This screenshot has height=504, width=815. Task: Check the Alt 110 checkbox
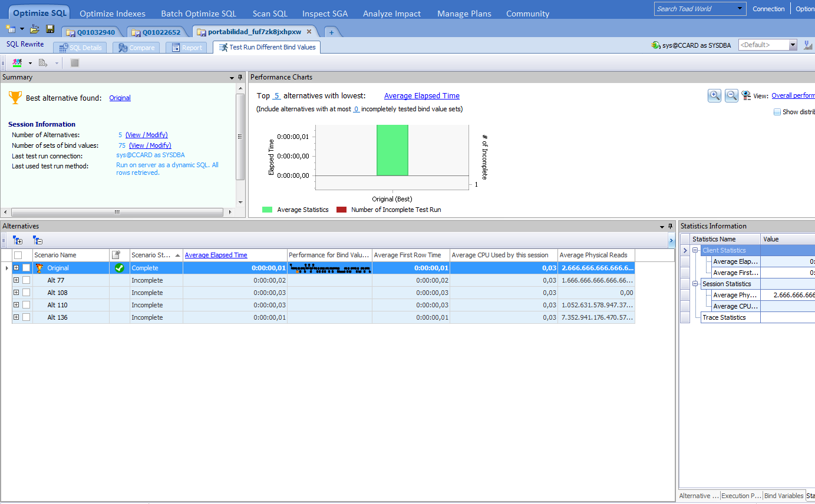point(26,305)
